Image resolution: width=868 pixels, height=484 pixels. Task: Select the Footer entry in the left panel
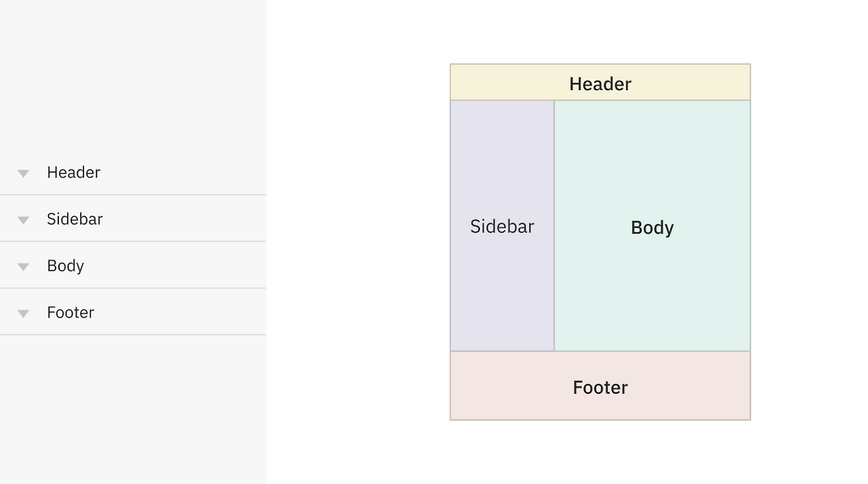point(71,312)
